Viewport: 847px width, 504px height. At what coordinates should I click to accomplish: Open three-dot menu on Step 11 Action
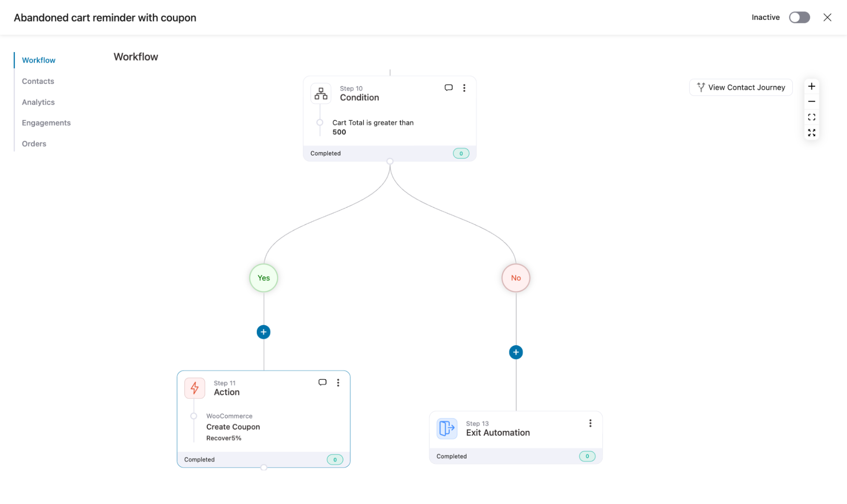click(x=338, y=382)
